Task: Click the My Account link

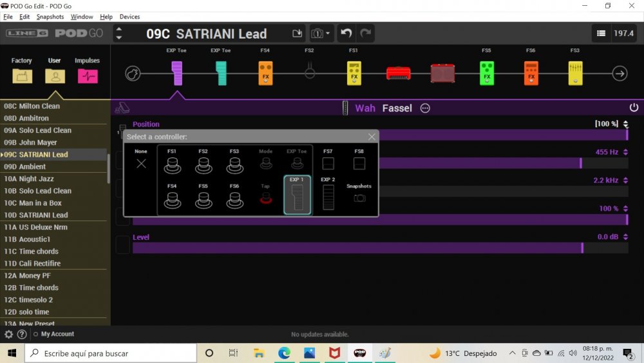Action: [57, 334]
